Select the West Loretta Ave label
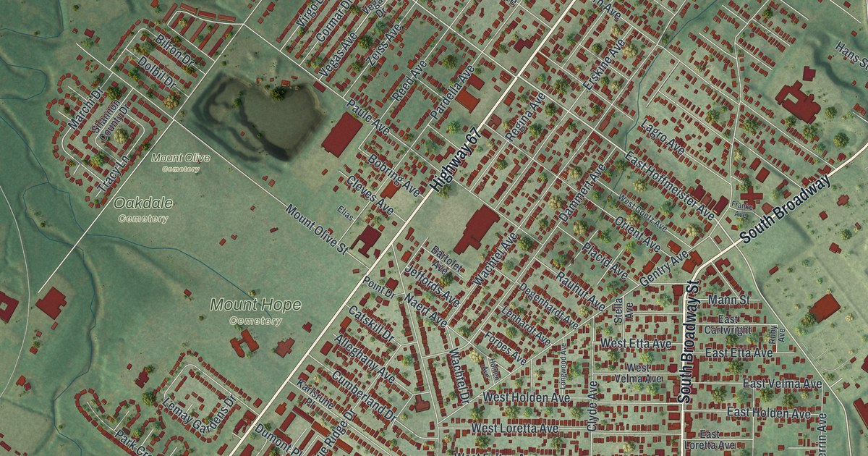 tap(515, 428)
